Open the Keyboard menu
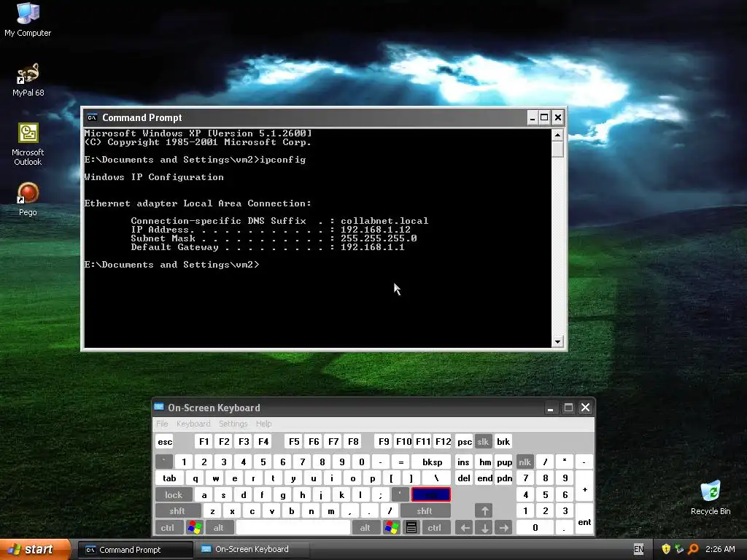 click(x=193, y=424)
